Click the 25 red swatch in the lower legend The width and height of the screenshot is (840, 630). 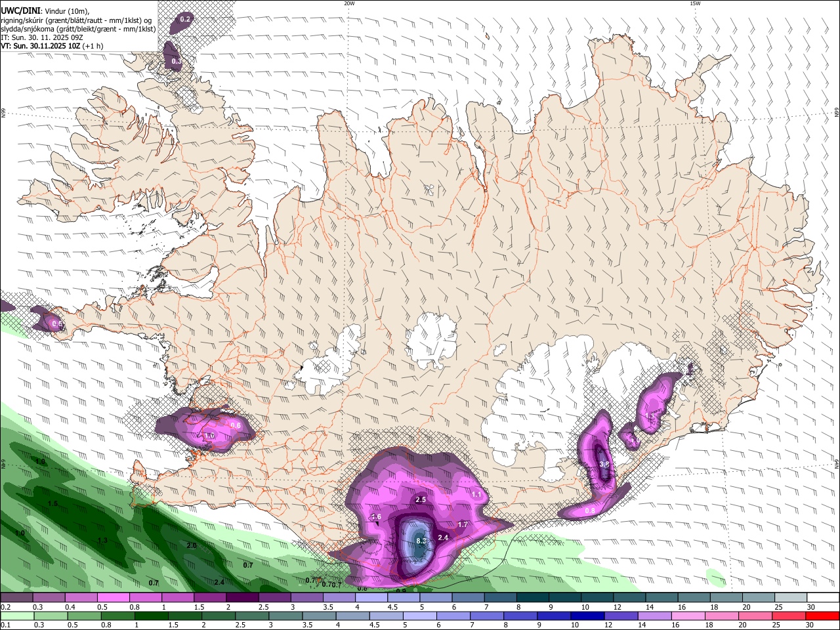click(790, 616)
